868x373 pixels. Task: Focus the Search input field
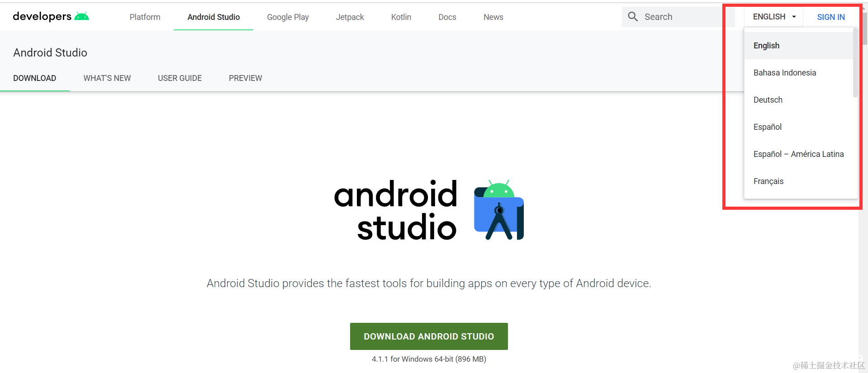coord(678,17)
